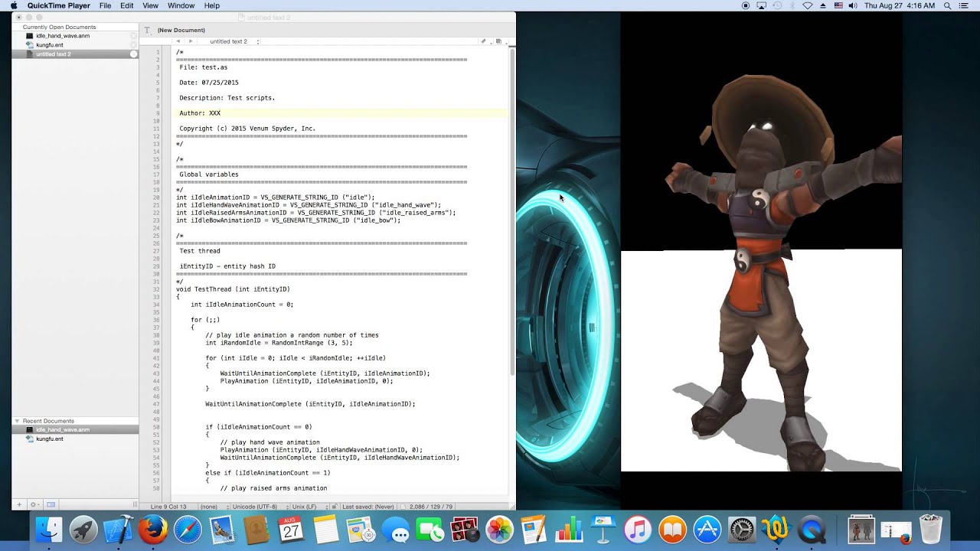The height and width of the screenshot is (551, 980).
Task: Click the include/counterpart icon in navigation bar
Action: 498,41
